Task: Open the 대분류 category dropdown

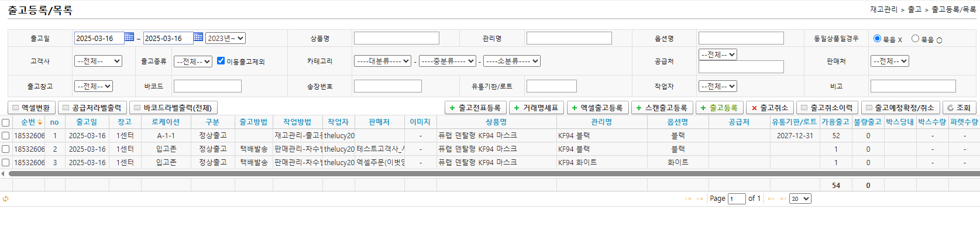Action: [383, 61]
